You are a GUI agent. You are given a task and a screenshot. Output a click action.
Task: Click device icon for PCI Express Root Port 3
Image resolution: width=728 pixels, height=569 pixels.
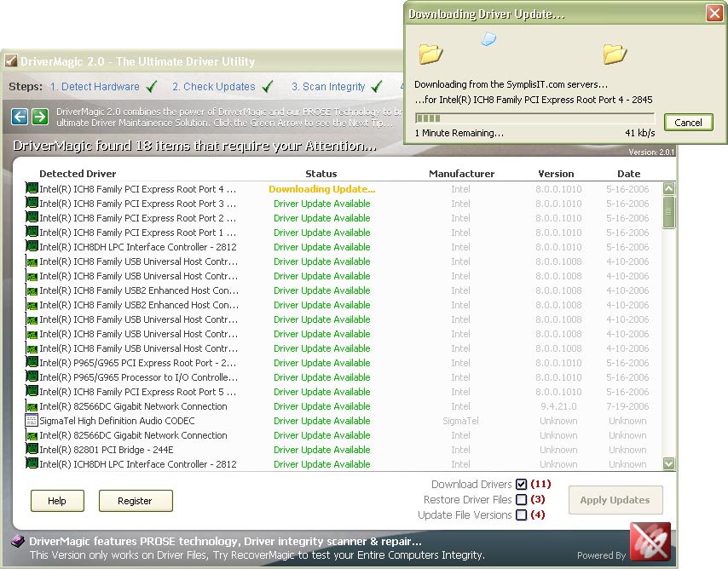pos(32,203)
